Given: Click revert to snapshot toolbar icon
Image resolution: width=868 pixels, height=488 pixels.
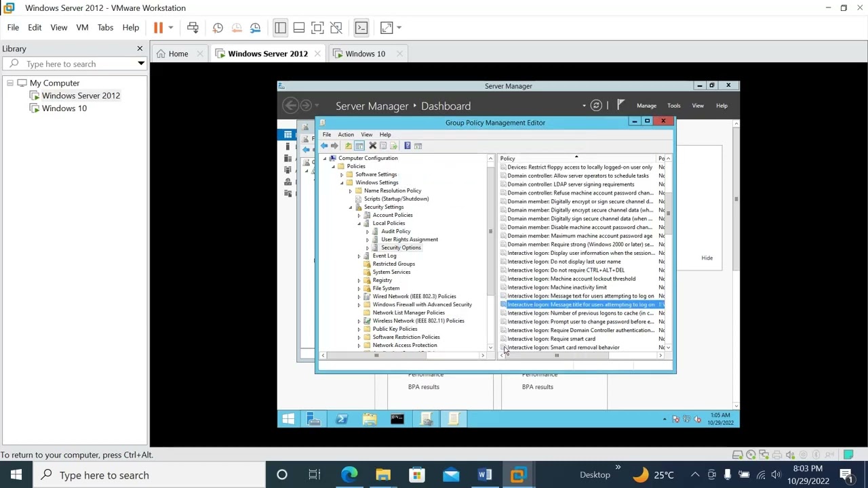Looking at the screenshot, I should 237,28.
